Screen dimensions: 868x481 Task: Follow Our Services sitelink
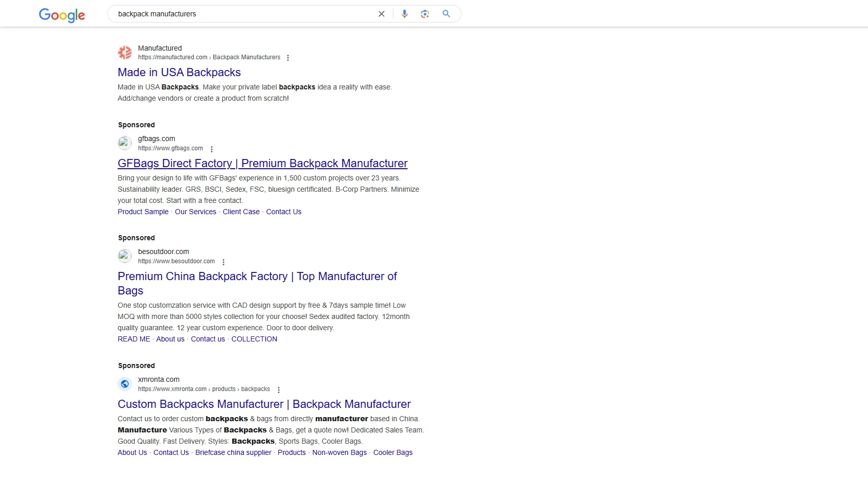(x=195, y=212)
